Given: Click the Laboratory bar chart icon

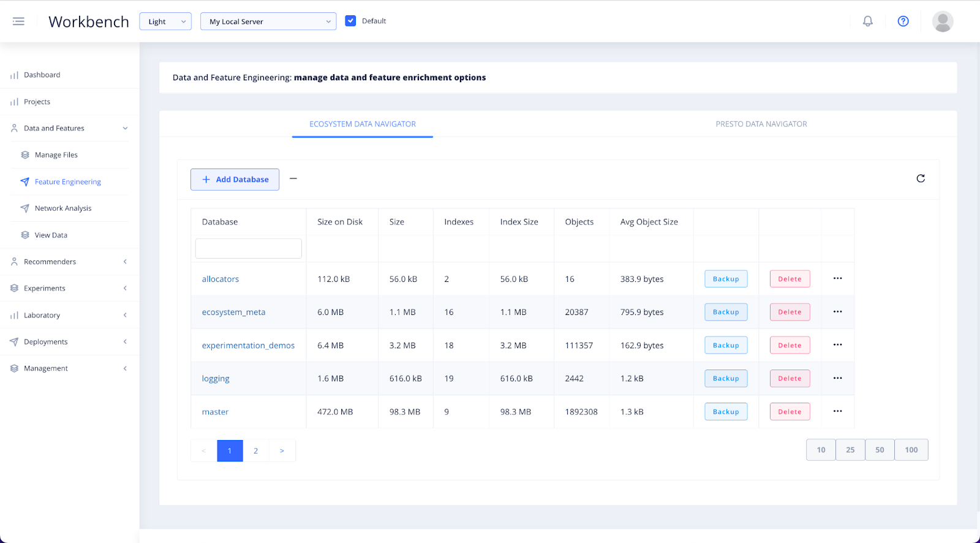Looking at the screenshot, I should 14,315.
